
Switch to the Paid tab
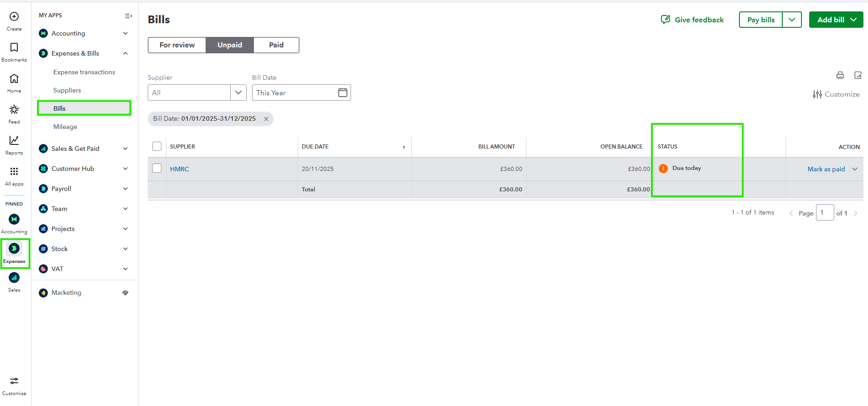(x=276, y=45)
